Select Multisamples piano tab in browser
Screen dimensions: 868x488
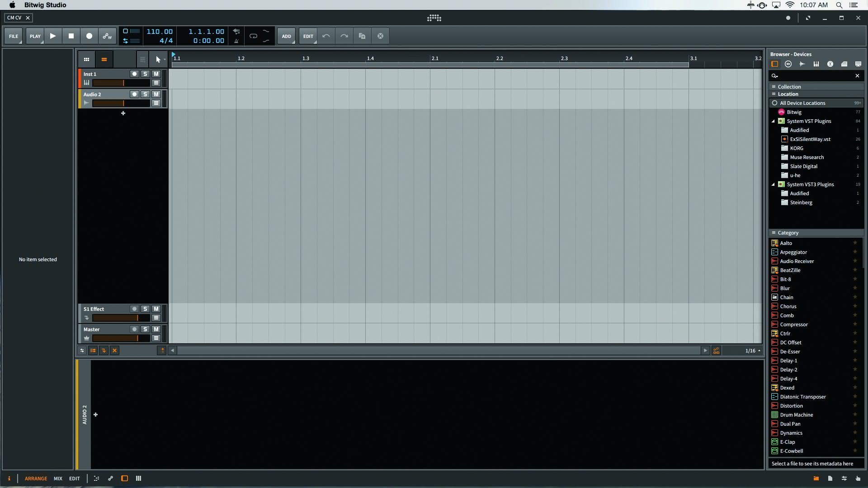tap(816, 64)
